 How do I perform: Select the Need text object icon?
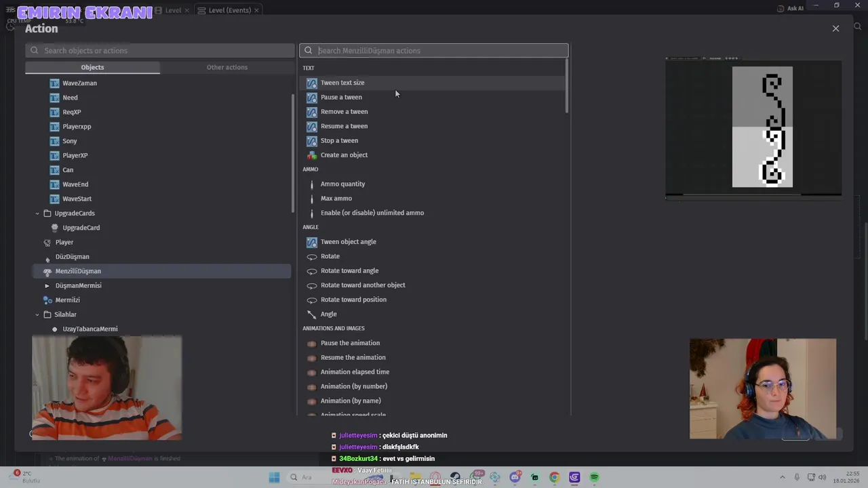55,98
